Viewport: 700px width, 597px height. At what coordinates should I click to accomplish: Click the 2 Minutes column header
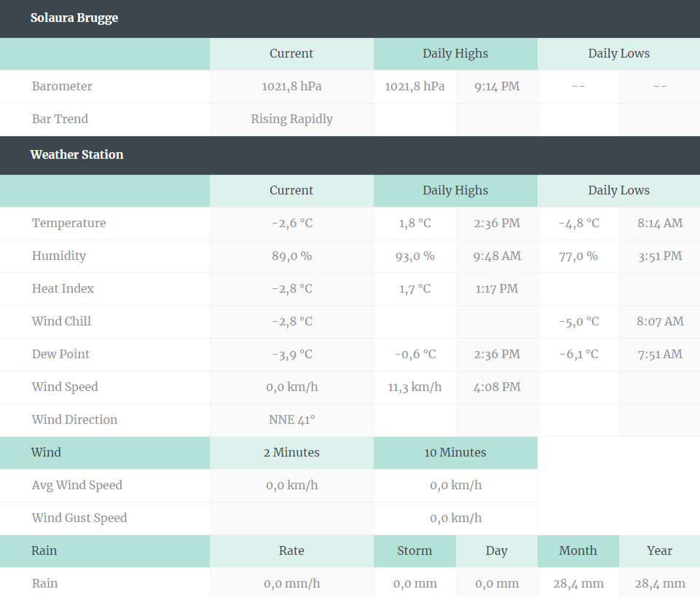[291, 452]
